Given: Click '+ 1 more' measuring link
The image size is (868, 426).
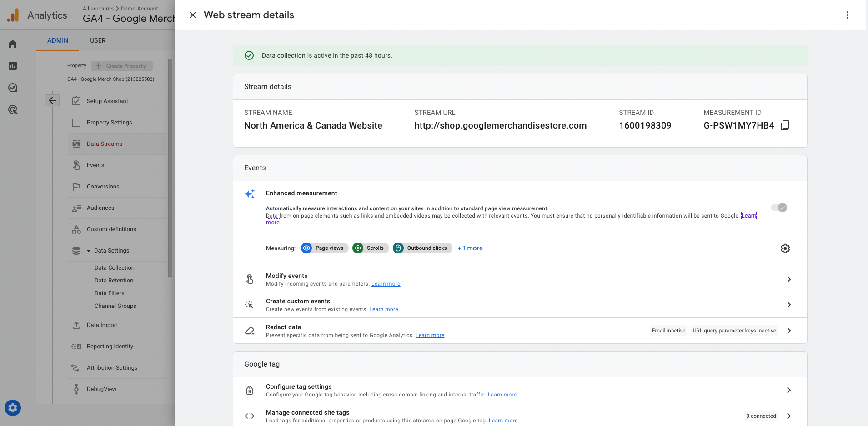Looking at the screenshot, I should pyautogui.click(x=470, y=248).
